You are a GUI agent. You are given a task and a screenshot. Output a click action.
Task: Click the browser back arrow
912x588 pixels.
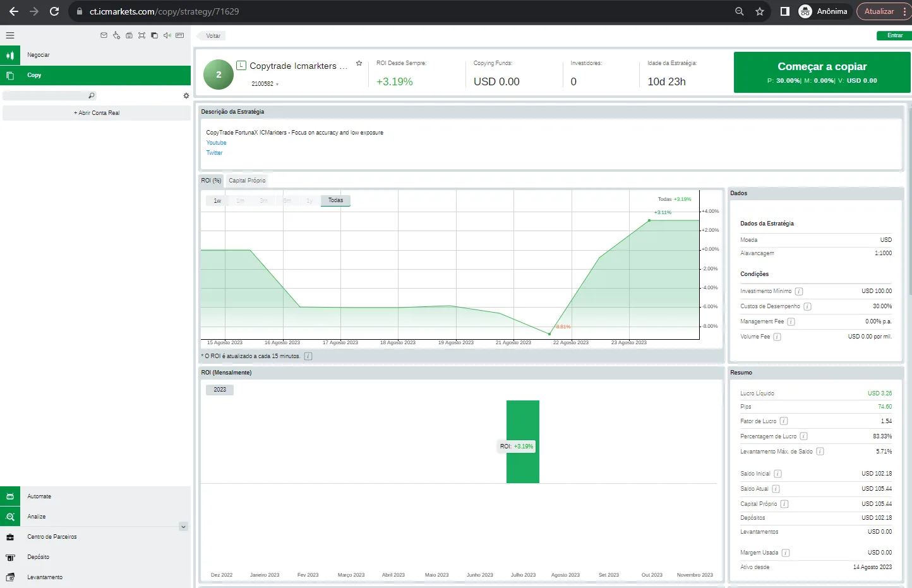(14, 11)
